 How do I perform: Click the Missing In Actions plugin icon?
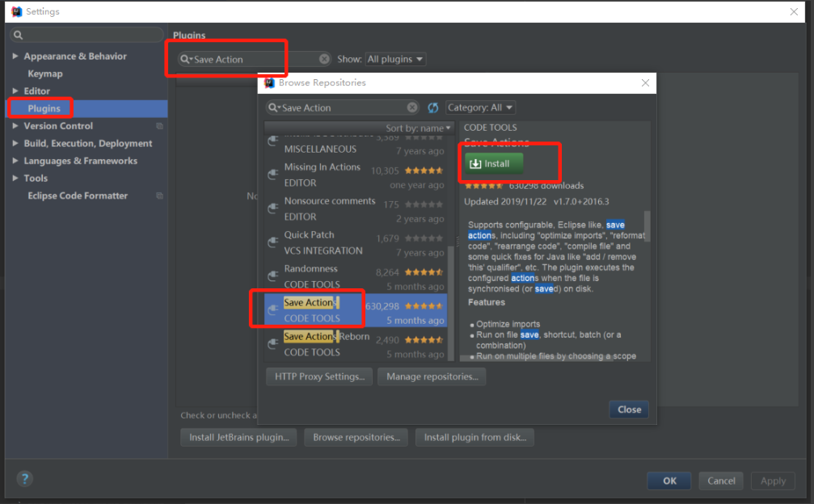273,174
